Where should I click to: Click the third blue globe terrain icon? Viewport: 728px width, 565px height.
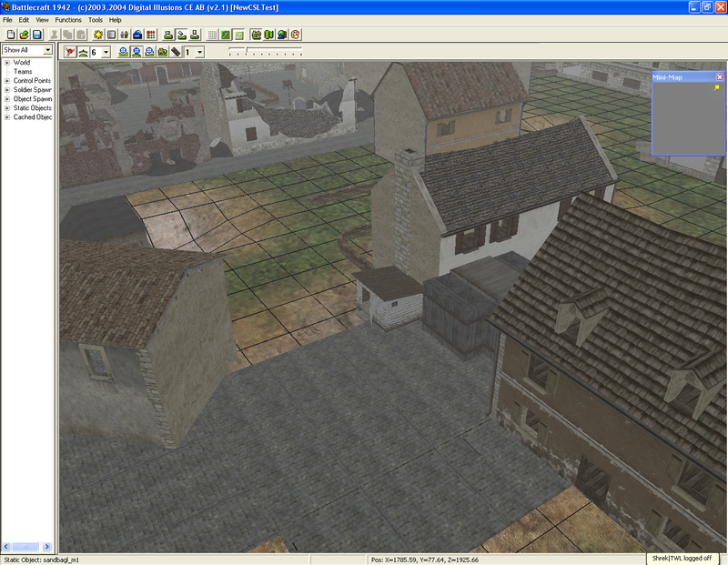(149, 52)
